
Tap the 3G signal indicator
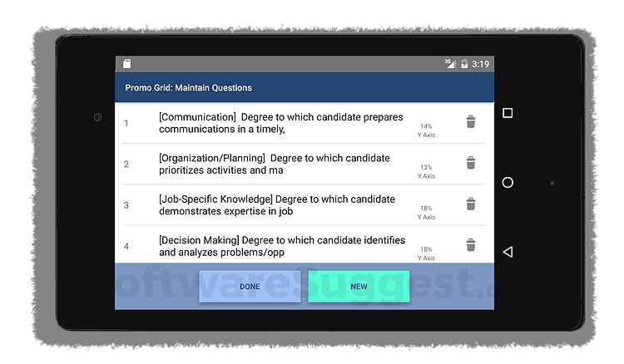450,64
